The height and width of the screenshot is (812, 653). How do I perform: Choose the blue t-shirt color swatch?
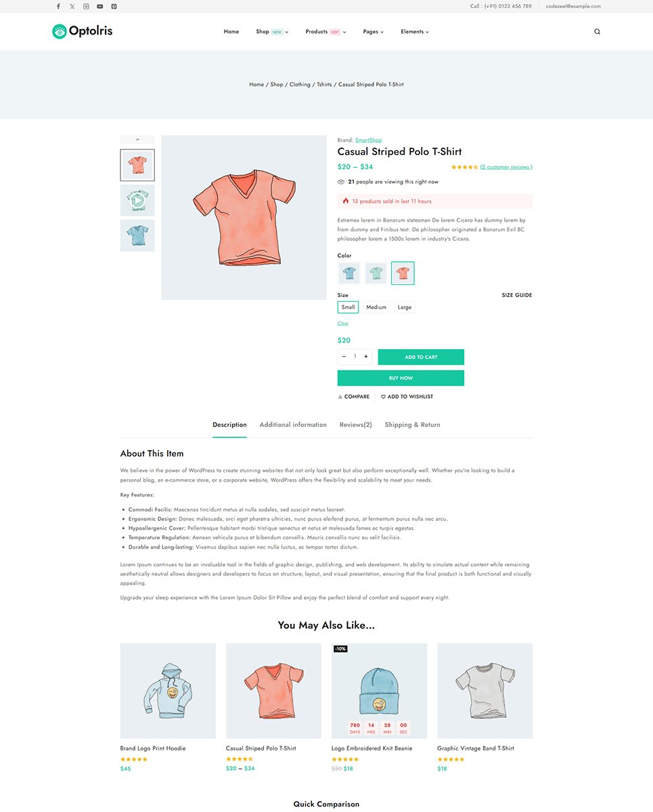point(349,273)
